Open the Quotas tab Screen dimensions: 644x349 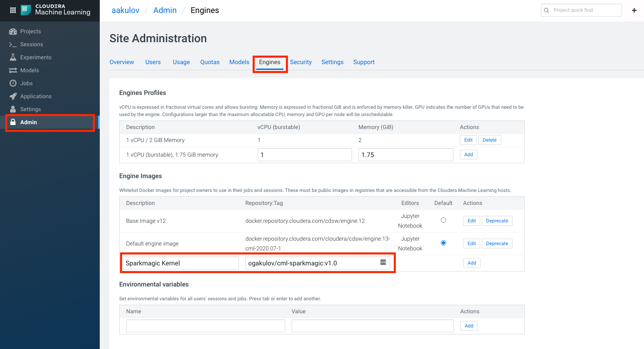tap(210, 62)
